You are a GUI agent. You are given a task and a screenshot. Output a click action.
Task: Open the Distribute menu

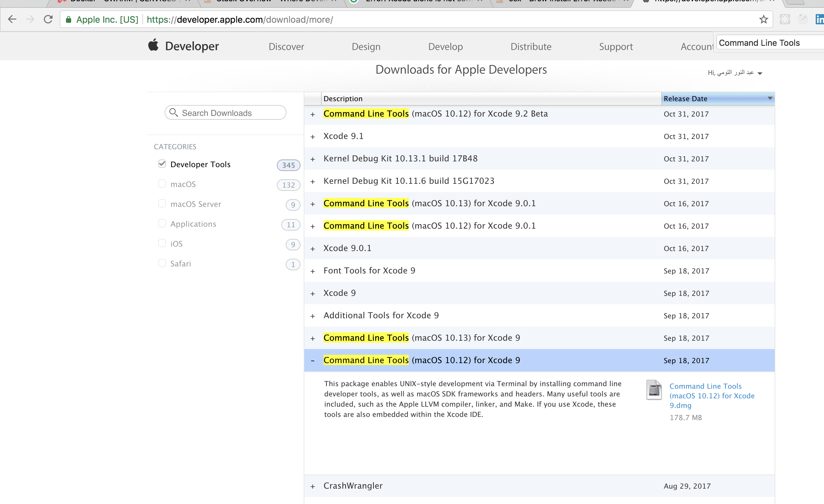(x=531, y=46)
